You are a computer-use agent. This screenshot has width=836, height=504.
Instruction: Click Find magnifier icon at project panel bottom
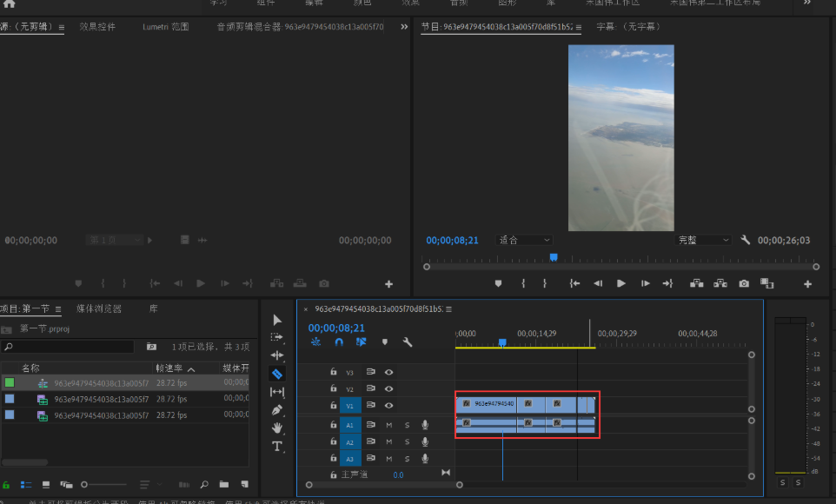coord(204,484)
